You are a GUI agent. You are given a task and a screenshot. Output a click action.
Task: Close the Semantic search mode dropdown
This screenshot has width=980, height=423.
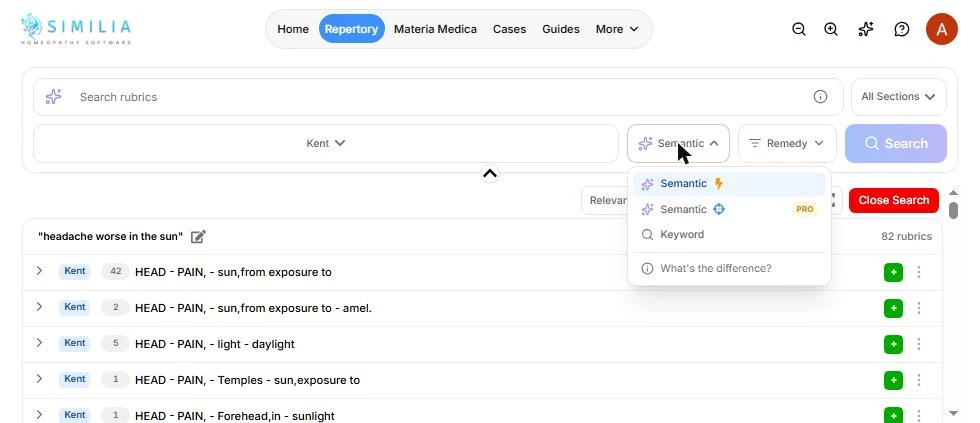click(678, 143)
